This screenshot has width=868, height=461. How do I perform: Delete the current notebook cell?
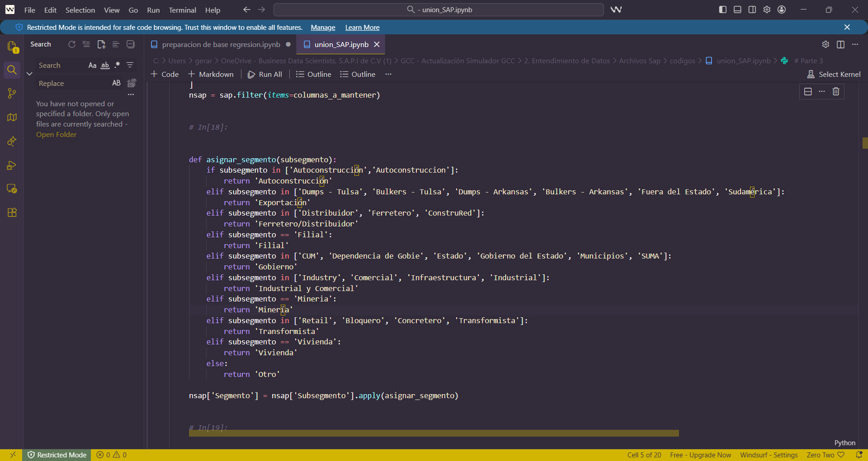pyautogui.click(x=835, y=91)
